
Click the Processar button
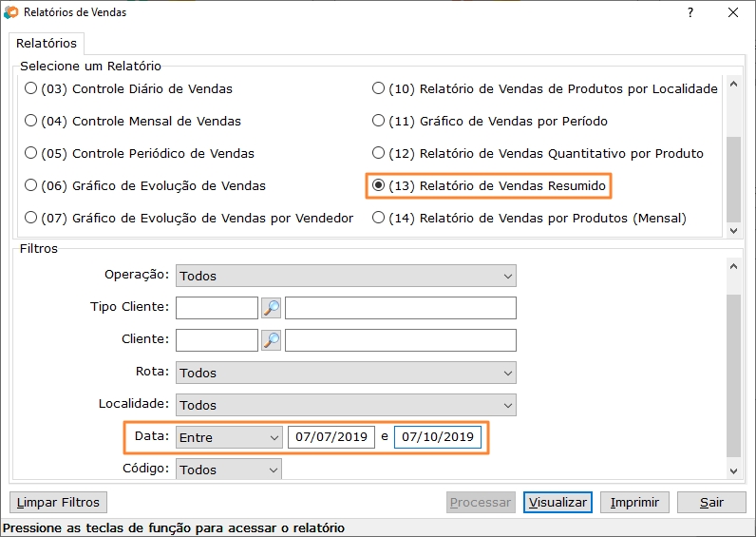pyautogui.click(x=481, y=502)
